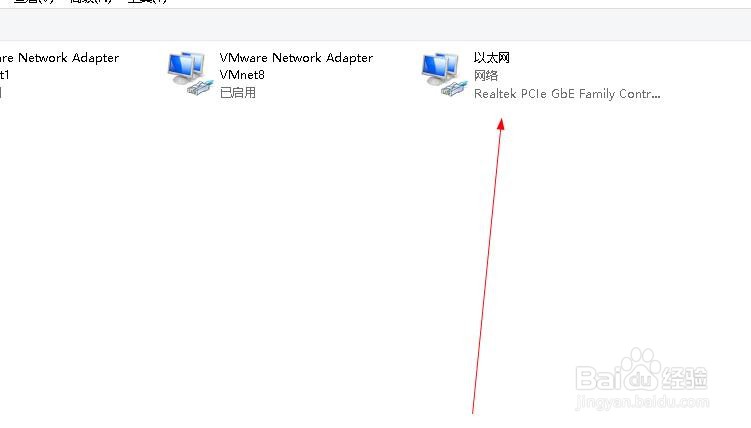Click the cable plug on 以太网 icon
This screenshot has width=751, height=428.
click(x=454, y=88)
